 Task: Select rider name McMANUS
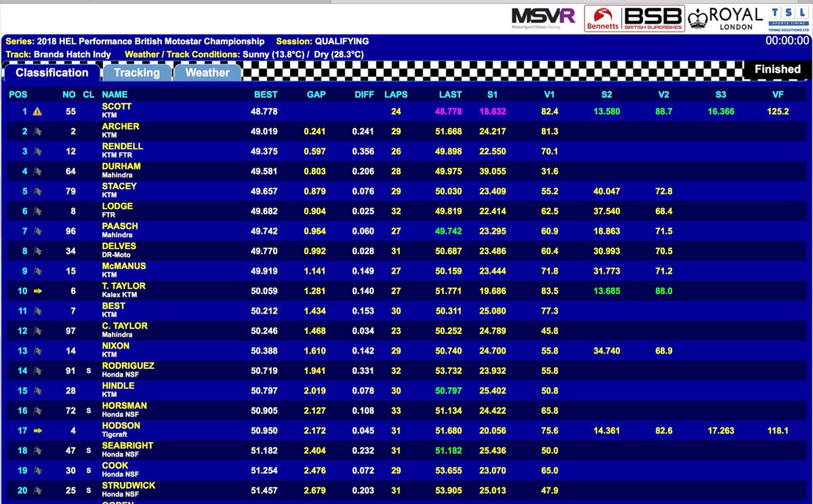click(124, 266)
